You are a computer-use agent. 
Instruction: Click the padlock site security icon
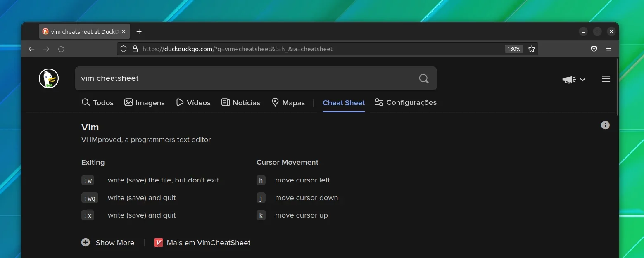pyautogui.click(x=135, y=49)
